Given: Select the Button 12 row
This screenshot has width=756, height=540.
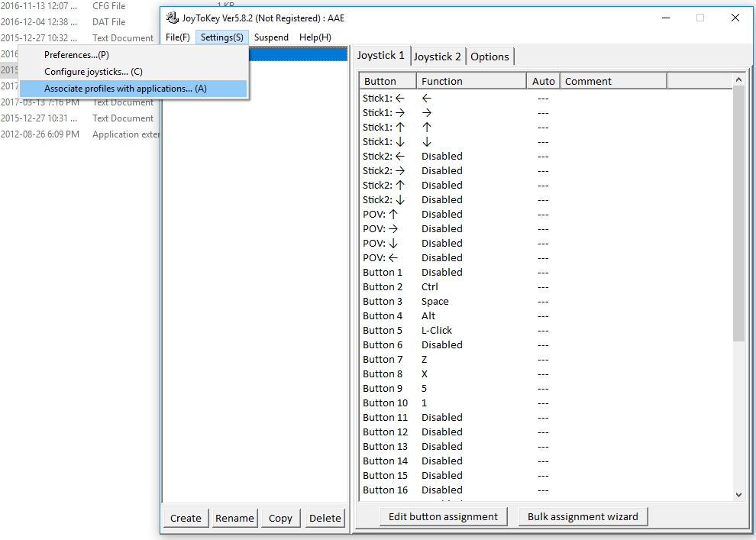Looking at the screenshot, I should click(x=546, y=432).
